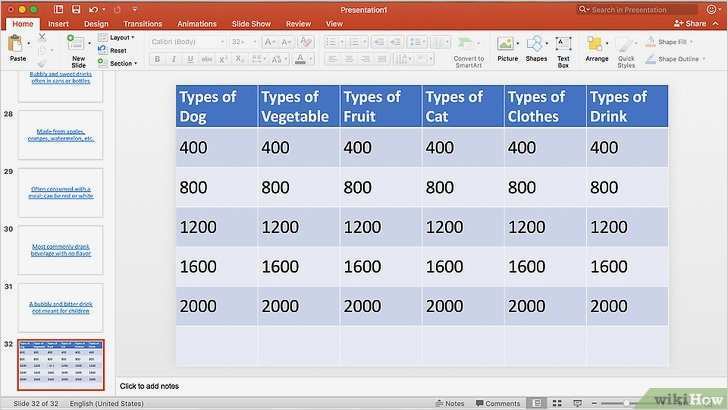728x410 pixels.
Task: Click the Subscript icon
Action: tap(239, 59)
